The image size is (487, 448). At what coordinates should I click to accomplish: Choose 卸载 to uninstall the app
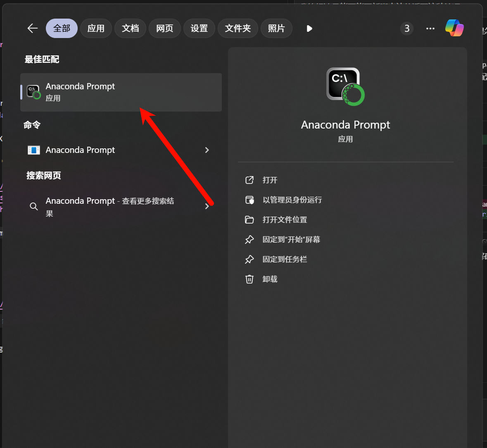point(270,279)
